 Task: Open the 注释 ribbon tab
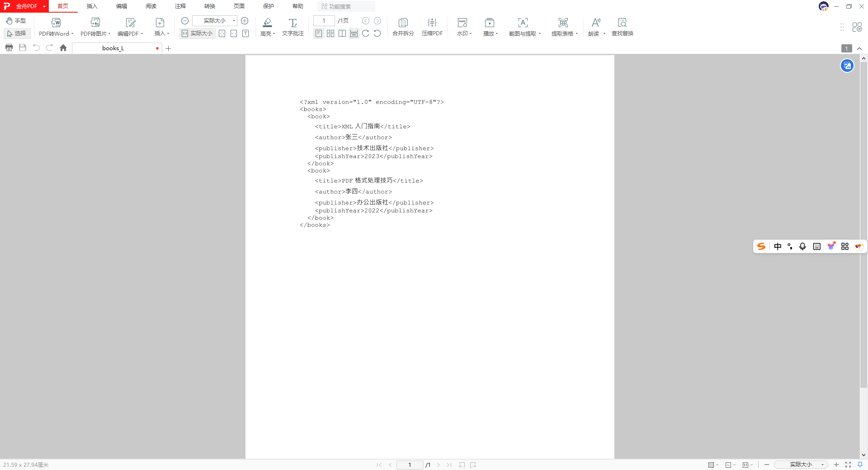pos(180,6)
